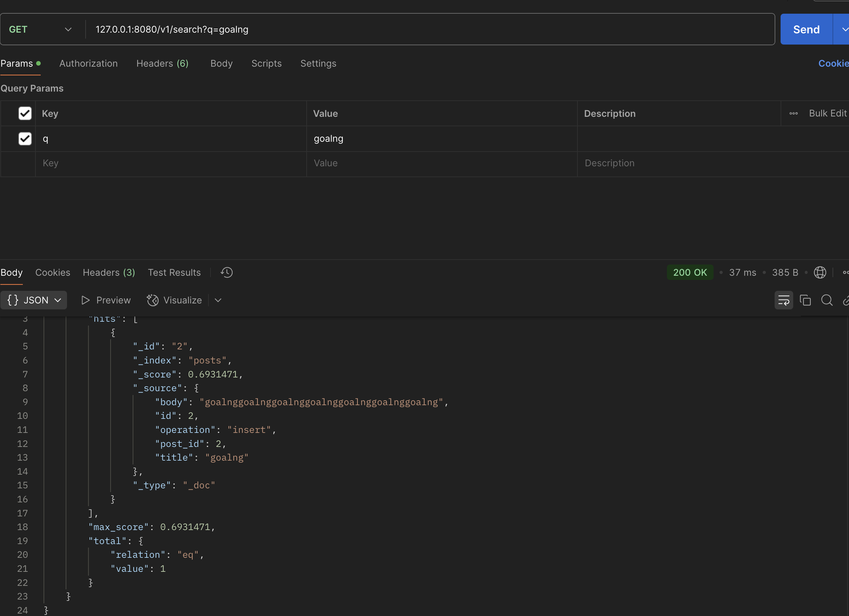Viewport: 849px width, 616px height.
Task: Click the "_type": "_doc" line
Action: pyautogui.click(x=174, y=485)
